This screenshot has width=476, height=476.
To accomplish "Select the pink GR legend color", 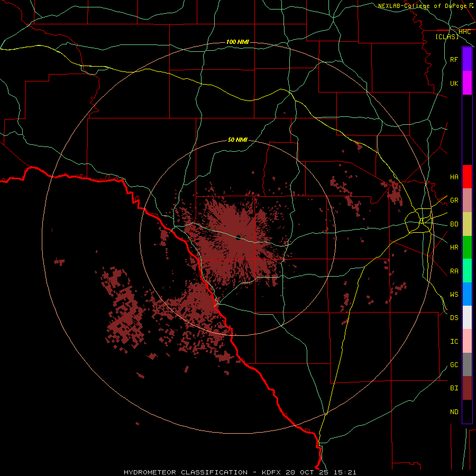I will (x=467, y=200).
